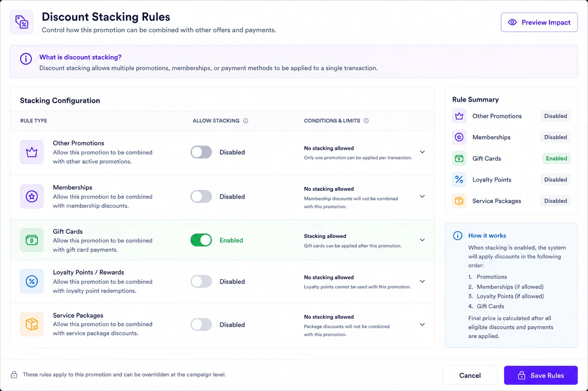This screenshot has height=391, width=588.
Task: Save the stacking rules
Action: click(x=541, y=375)
